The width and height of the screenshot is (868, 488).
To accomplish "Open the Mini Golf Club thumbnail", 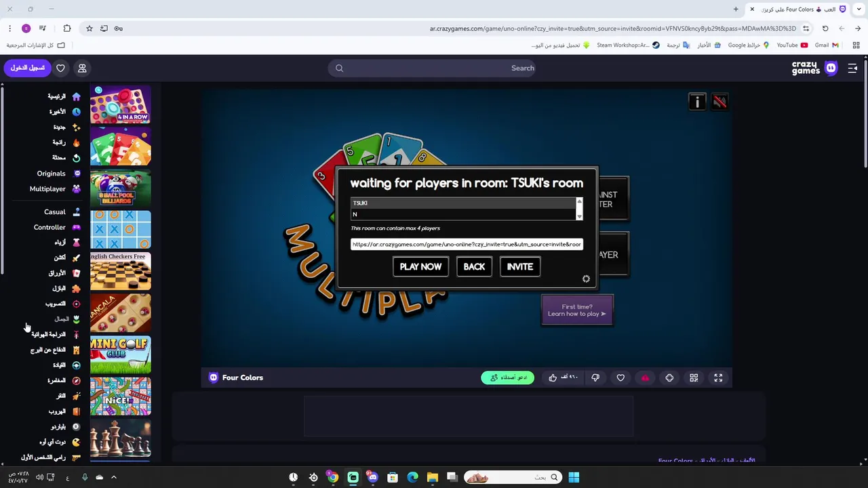I will (x=121, y=354).
